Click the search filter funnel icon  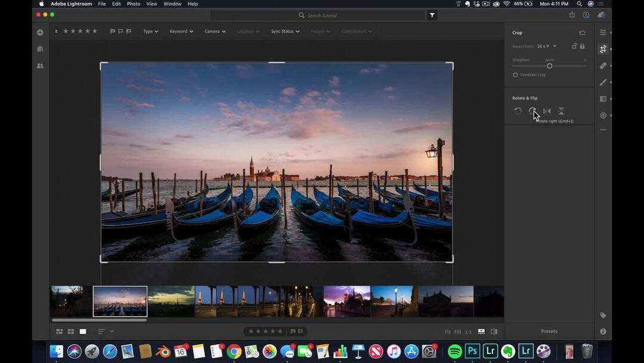(432, 15)
